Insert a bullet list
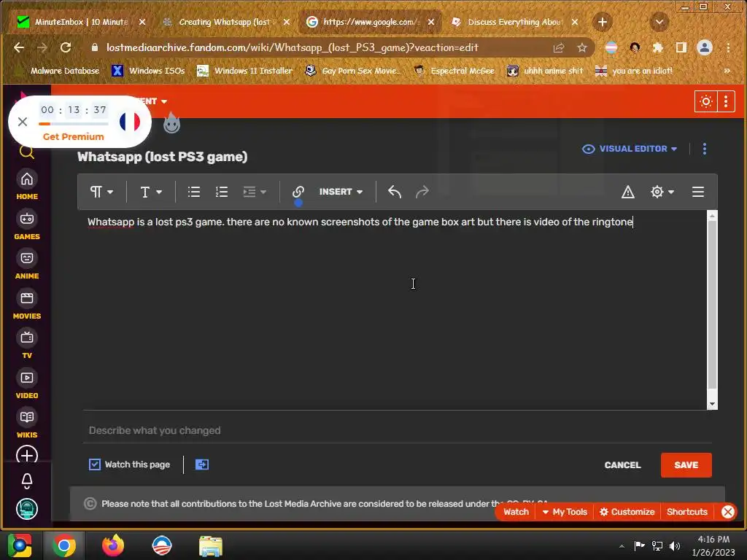The height and width of the screenshot is (560, 747). (x=194, y=192)
